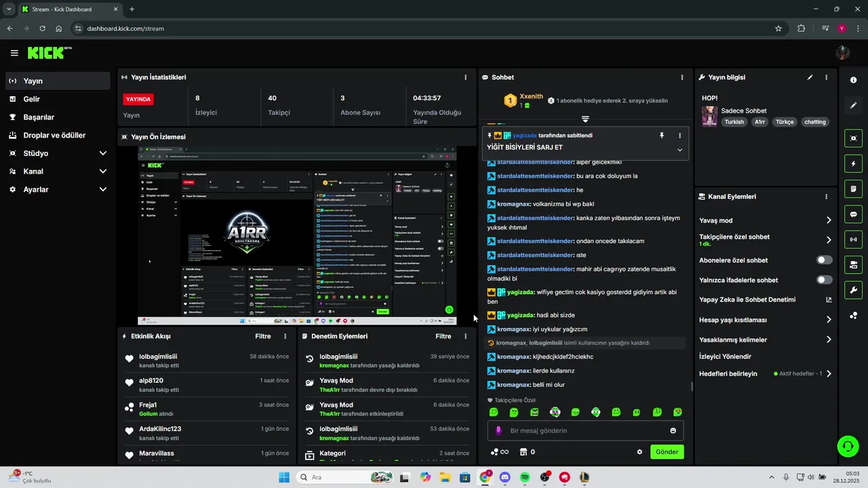Select Droplar ve ödüller in left sidebar
The height and width of the screenshot is (488, 868).
tap(58, 136)
